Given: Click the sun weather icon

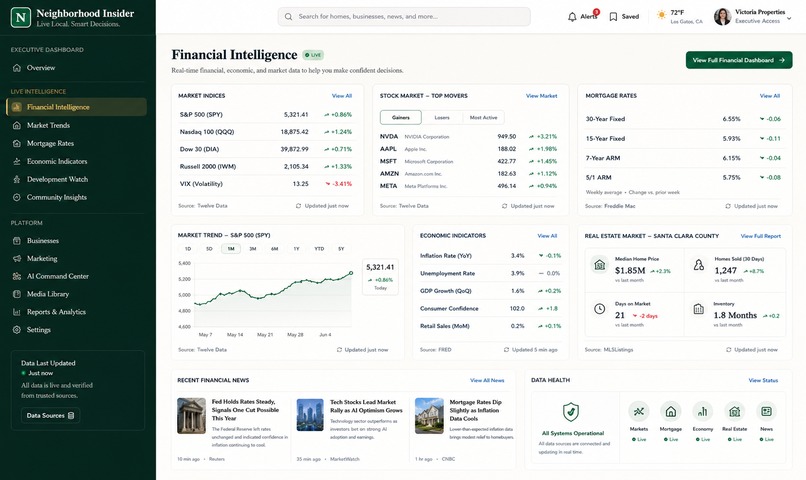Looking at the screenshot, I should [x=662, y=15].
